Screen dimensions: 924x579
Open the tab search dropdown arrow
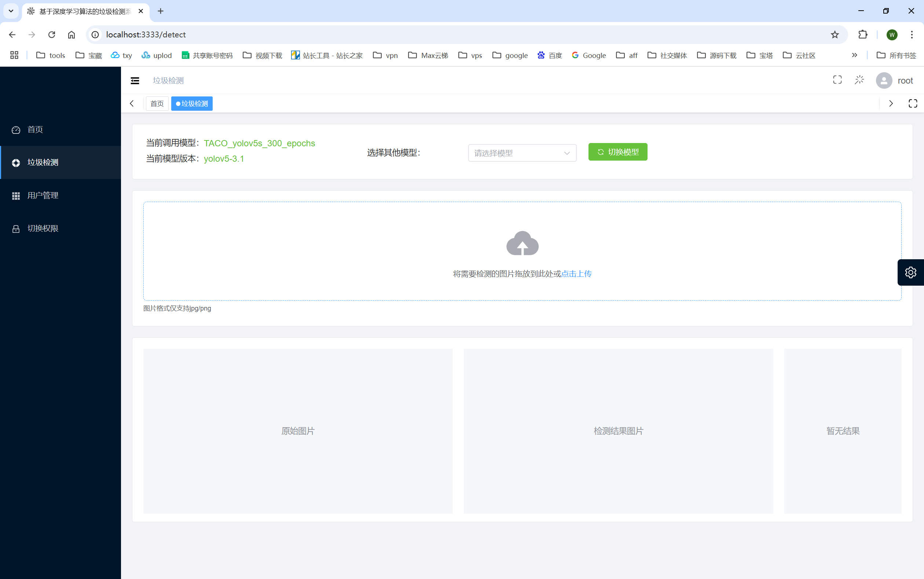click(11, 11)
